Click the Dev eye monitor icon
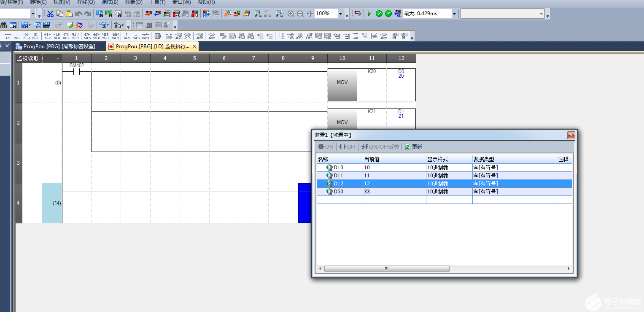The width and height of the screenshot is (644, 312). point(104,25)
